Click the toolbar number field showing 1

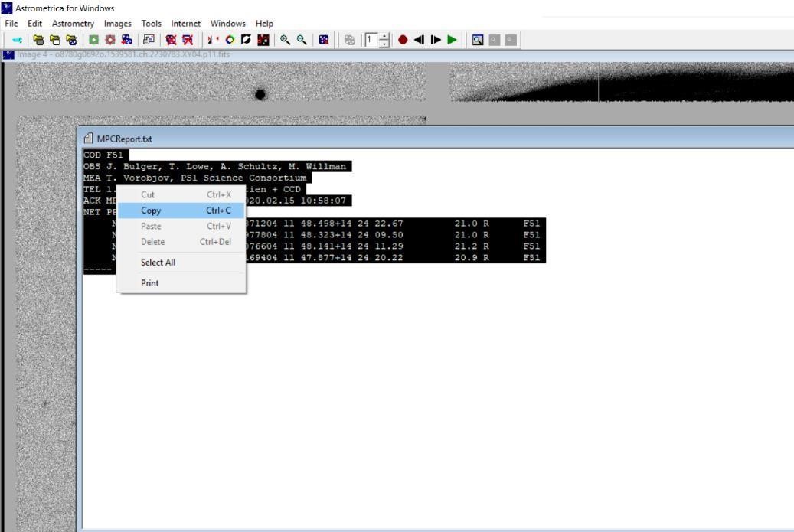pos(371,40)
